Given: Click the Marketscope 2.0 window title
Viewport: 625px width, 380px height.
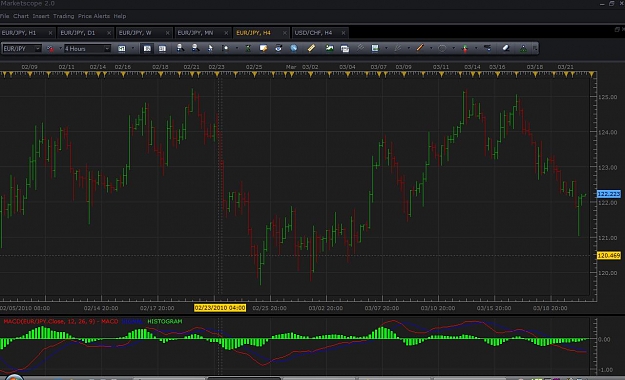Looking at the screenshot, I should pos(28,4).
